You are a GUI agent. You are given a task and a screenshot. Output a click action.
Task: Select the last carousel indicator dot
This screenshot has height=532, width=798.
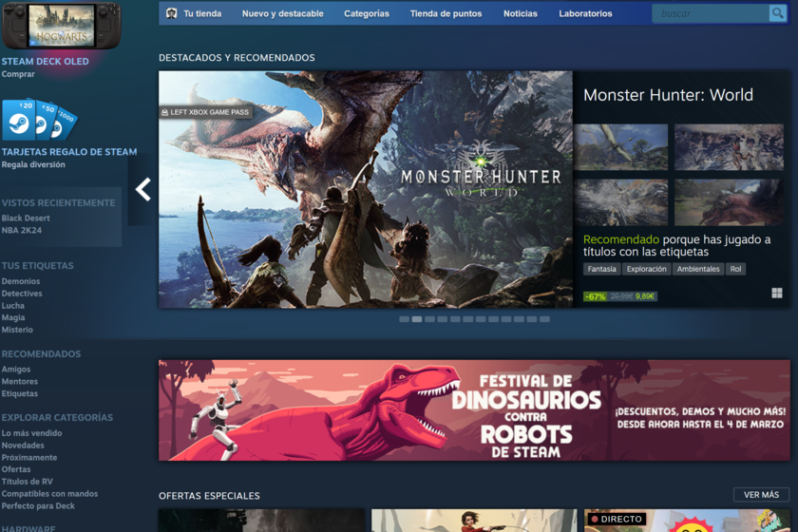tap(544, 319)
